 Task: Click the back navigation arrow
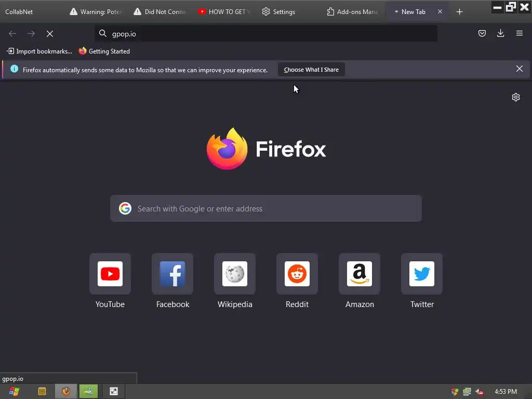(12, 34)
